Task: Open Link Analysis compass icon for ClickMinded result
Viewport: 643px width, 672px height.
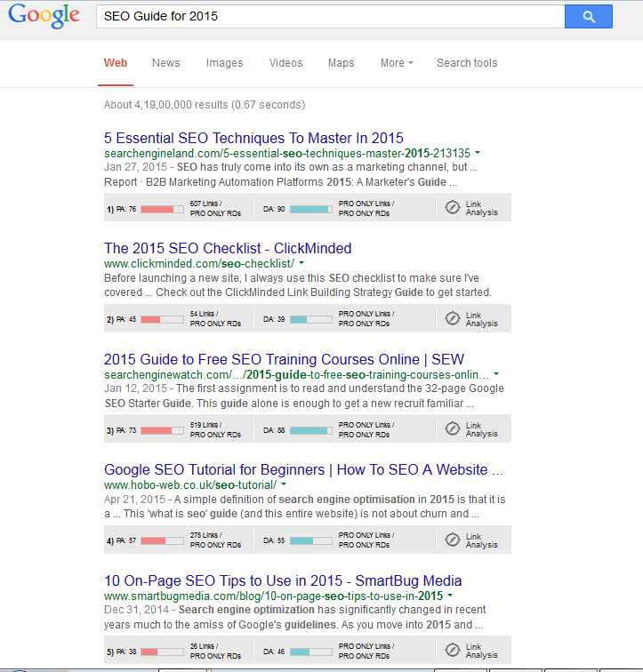Action: pyautogui.click(x=453, y=318)
